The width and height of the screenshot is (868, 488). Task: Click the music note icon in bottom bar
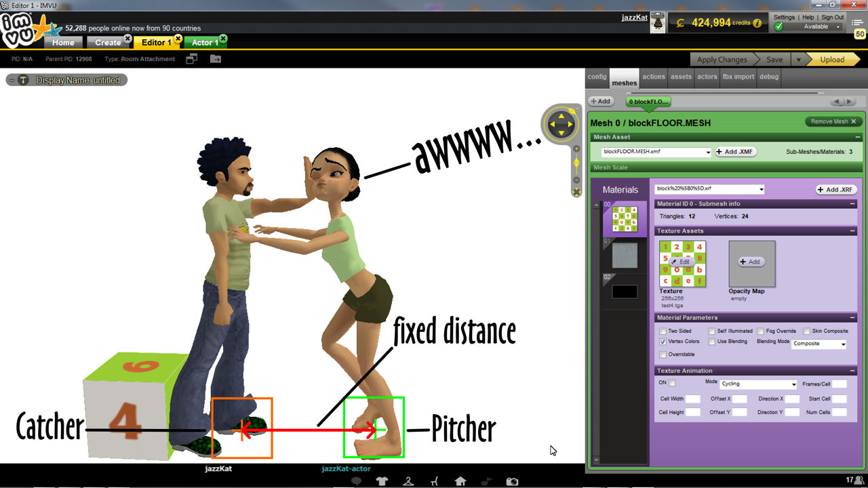[486, 481]
